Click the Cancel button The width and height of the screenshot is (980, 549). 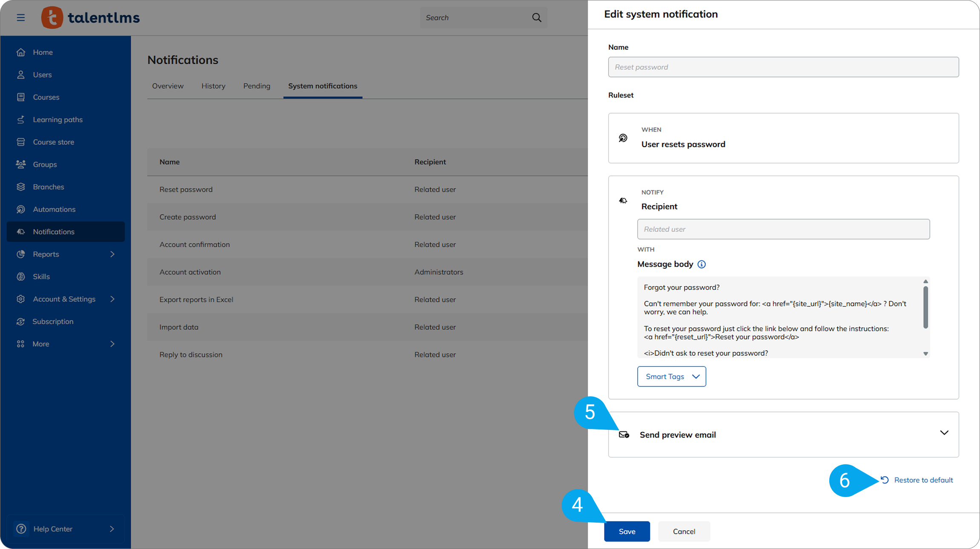pos(684,532)
